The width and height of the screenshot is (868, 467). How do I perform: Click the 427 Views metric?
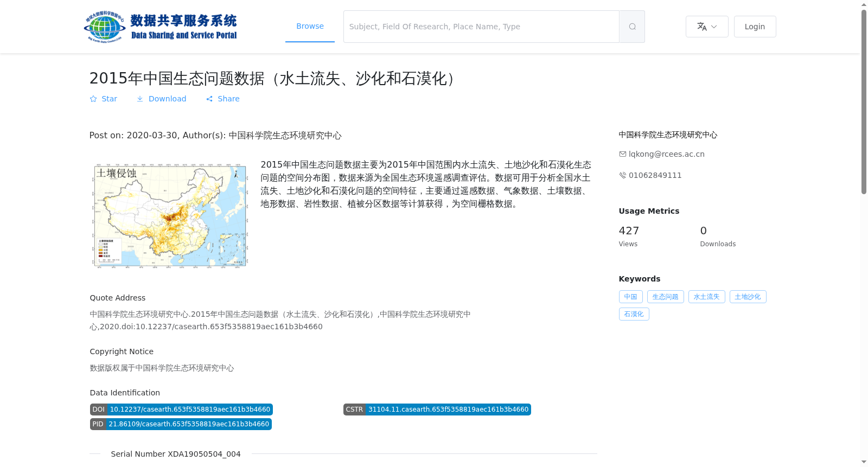click(x=629, y=236)
